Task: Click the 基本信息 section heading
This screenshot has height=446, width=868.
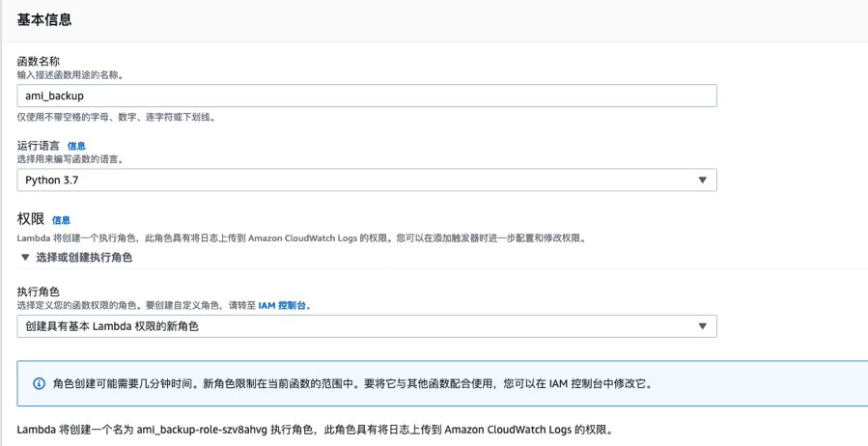Action: (44, 19)
